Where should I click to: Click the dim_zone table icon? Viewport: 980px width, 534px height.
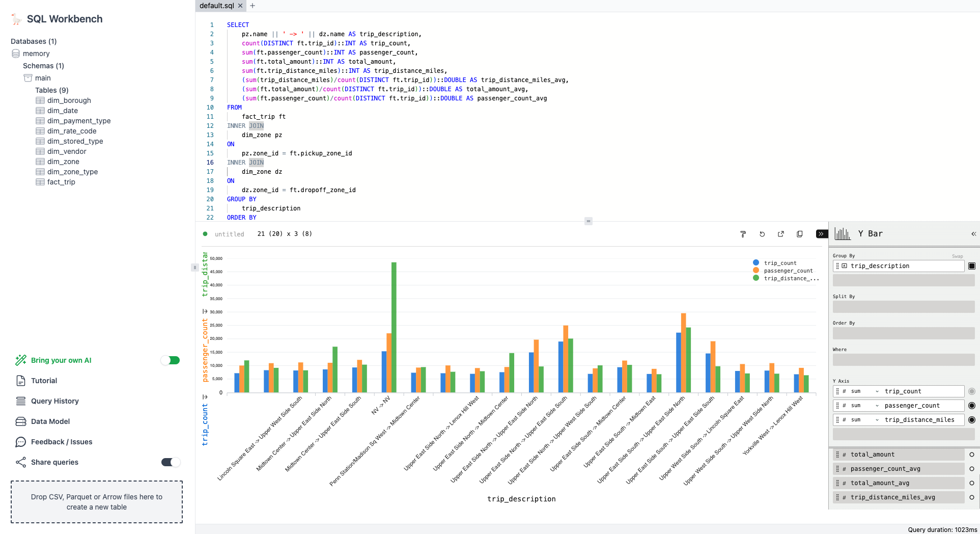(x=40, y=162)
